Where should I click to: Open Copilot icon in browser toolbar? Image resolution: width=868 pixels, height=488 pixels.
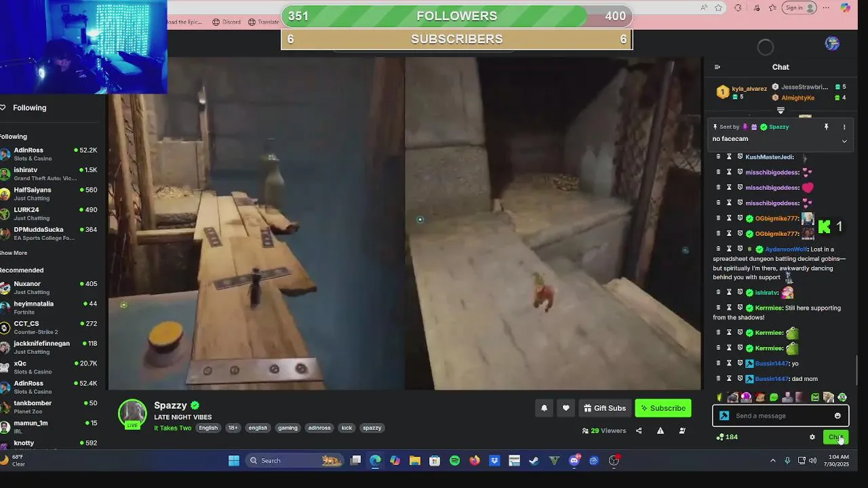point(845,7)
